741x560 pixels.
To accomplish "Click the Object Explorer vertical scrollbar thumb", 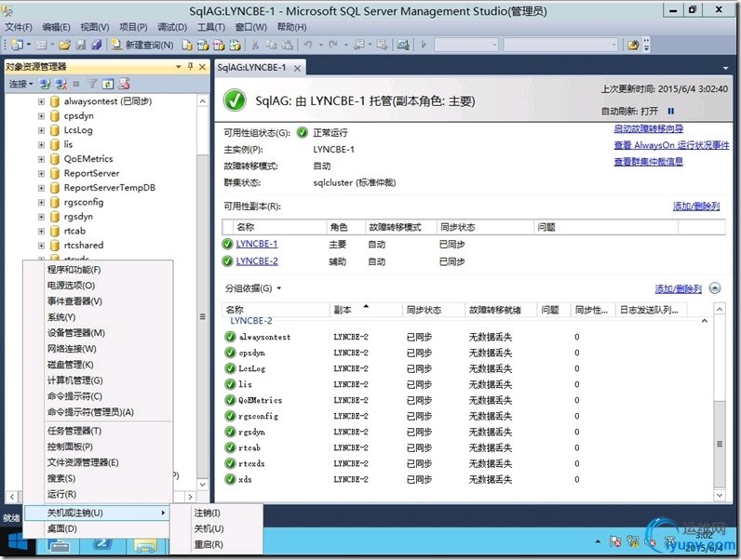I will coord(203,316).
